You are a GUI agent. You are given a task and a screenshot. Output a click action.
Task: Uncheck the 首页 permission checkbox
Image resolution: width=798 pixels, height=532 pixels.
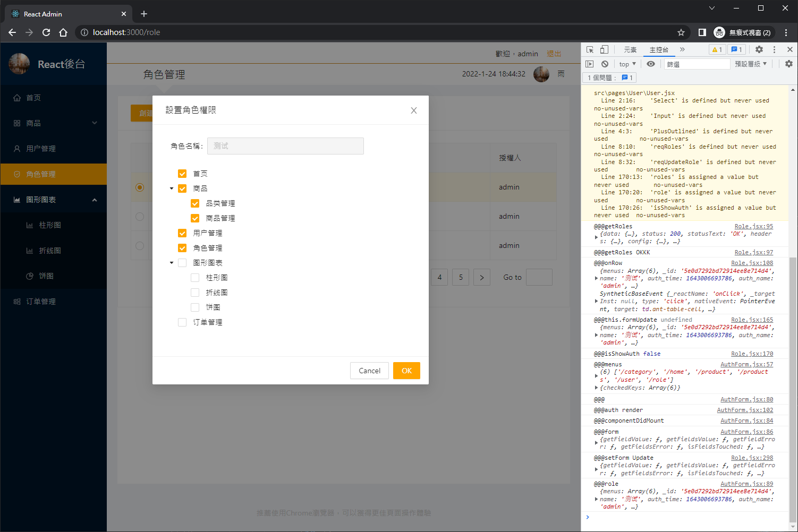point(182,174)
